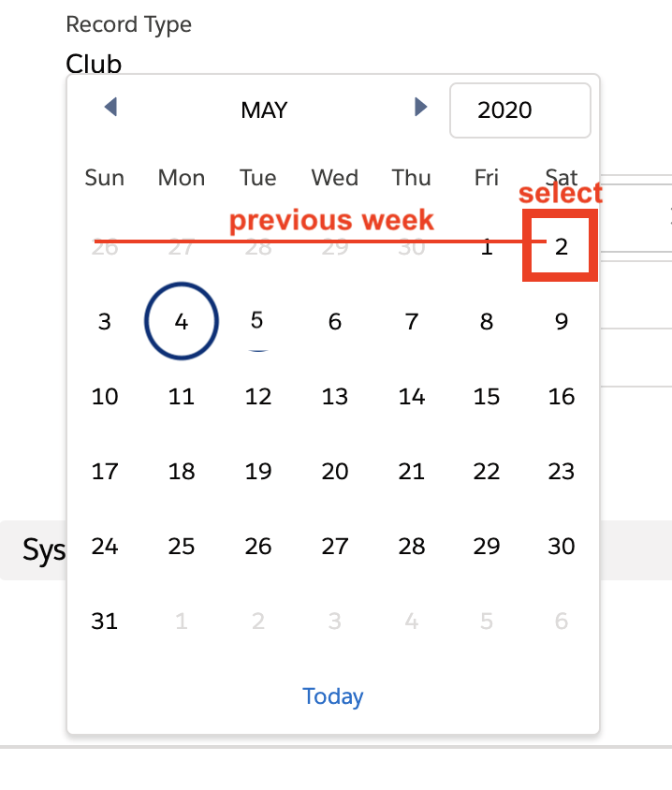Choose Saturday May 23

click(561, 472)
